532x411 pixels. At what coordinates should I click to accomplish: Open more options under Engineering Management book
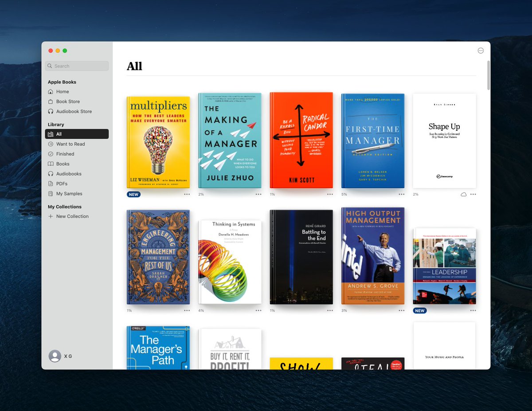click(187, 310)
